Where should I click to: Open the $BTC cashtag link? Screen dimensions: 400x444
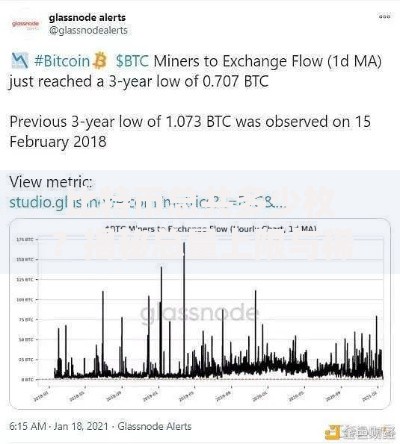[132, 61]
